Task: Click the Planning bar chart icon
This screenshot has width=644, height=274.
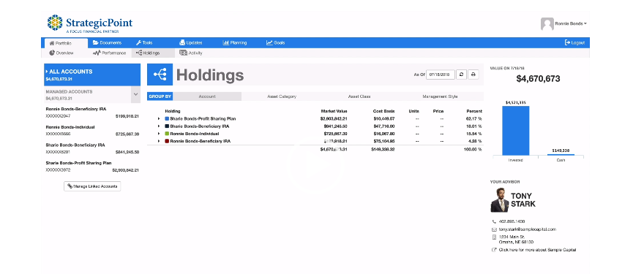Action: 226,42
